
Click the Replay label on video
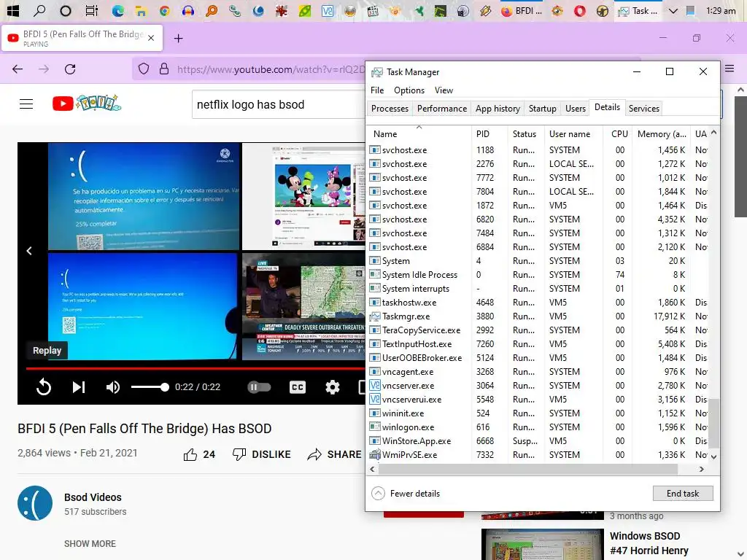[47, 351]
